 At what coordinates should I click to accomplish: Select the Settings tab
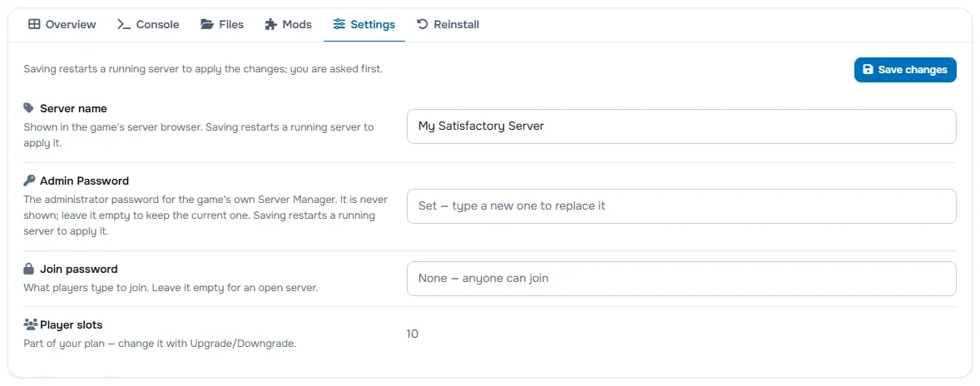[x=364, y=25]
